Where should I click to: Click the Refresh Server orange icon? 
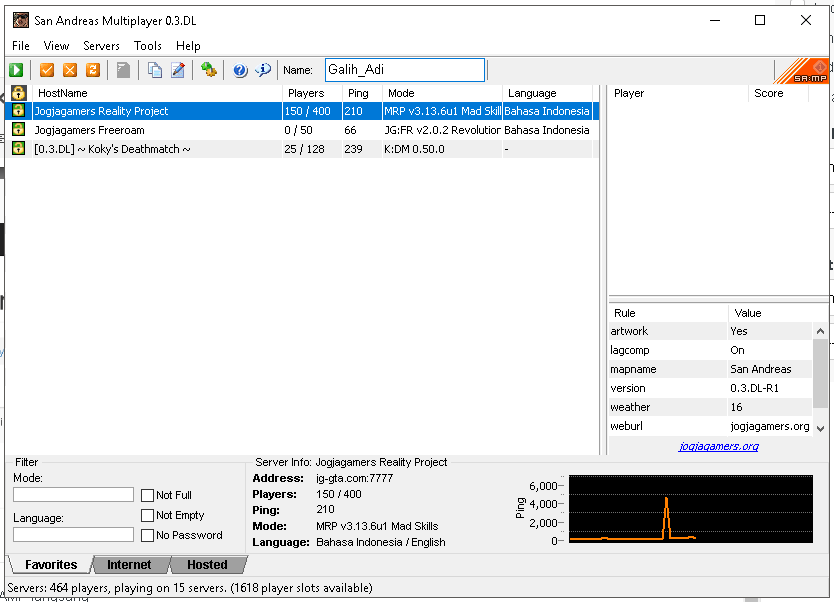93,70
